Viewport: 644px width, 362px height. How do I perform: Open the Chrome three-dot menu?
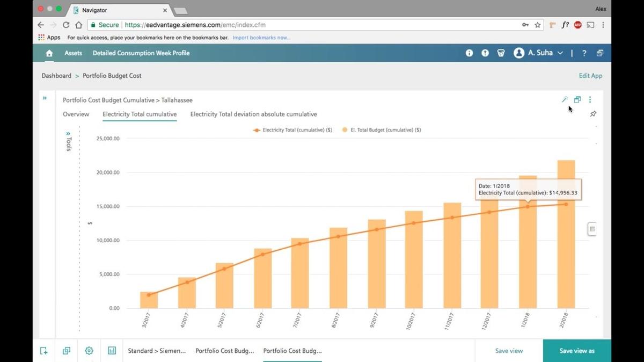603,25
